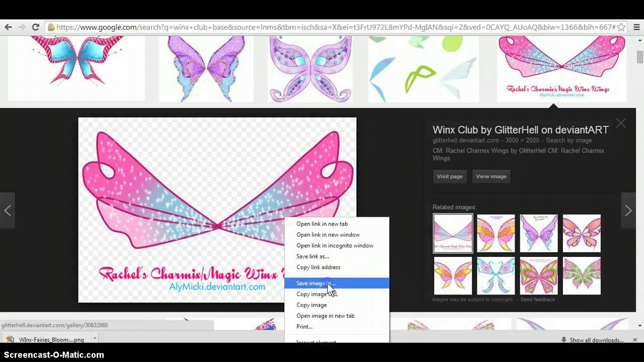644x362 pixels.
Task: Open the purple-blue wings with hearts result thumbnail
Action: coord(206,68)
